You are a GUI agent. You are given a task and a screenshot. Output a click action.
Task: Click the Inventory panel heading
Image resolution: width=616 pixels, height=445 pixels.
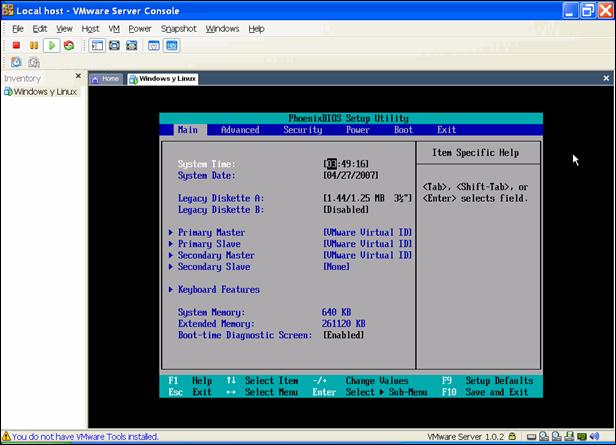coord(22,79)
